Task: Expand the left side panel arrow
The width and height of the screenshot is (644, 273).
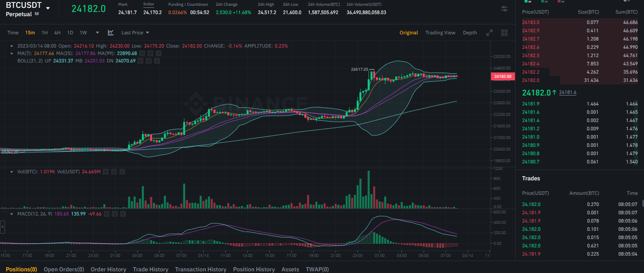Action: pyautogui.click(x=2, y=227)
